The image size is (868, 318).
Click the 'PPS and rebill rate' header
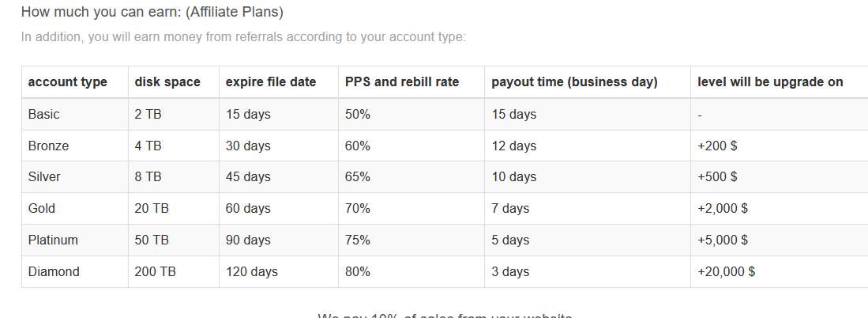tap(411, 82)
